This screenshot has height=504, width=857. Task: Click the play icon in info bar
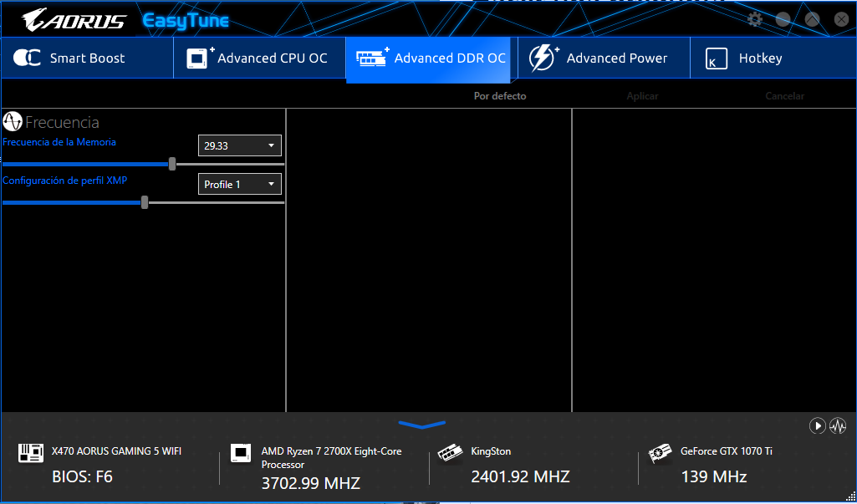(817, 425)
